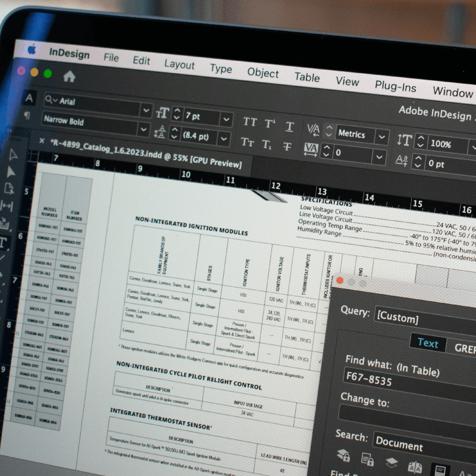Select the Direct Selection tool
Screen dimensions: 476x476
click(x=11, y=172)
